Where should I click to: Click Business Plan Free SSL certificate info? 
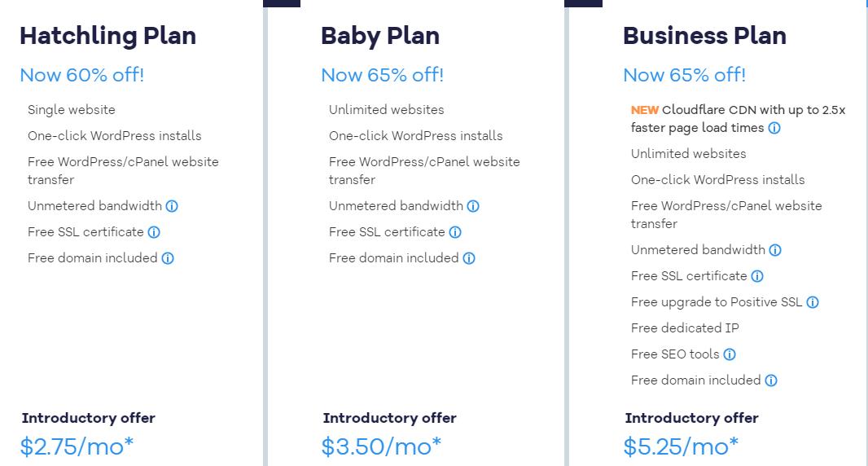[757, 276]
